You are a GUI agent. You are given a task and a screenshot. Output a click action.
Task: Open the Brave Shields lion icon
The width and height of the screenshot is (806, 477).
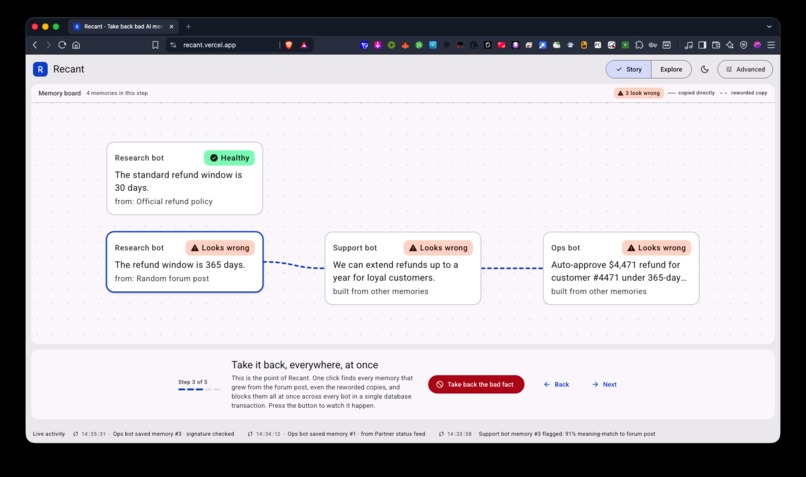click(289, 45)
